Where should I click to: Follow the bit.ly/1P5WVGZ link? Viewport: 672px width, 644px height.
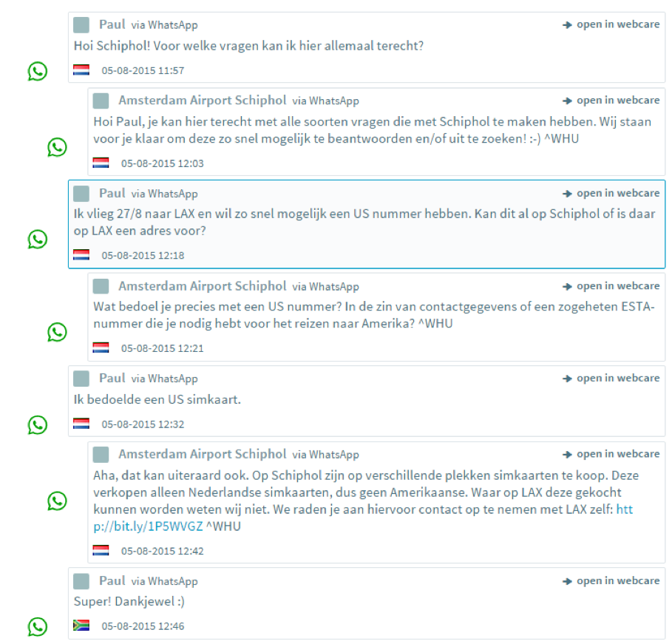pos(149,526)
